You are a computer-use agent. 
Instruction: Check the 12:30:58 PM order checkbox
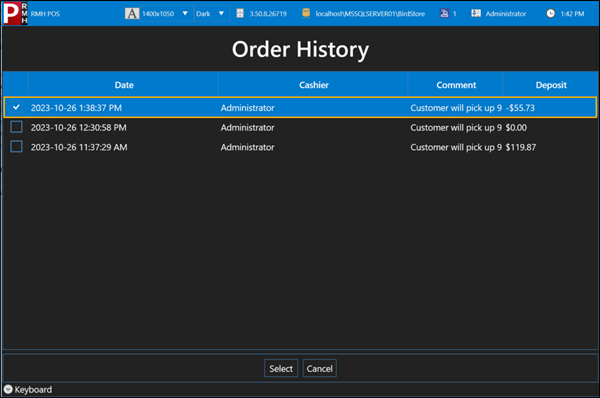click(x=16, y=127)
